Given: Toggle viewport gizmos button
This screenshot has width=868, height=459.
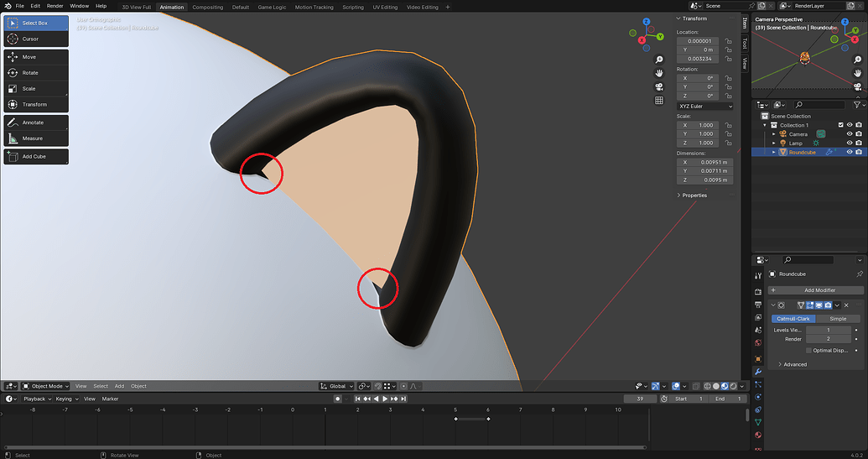Looking at the screenshot, I should [656, 386].
